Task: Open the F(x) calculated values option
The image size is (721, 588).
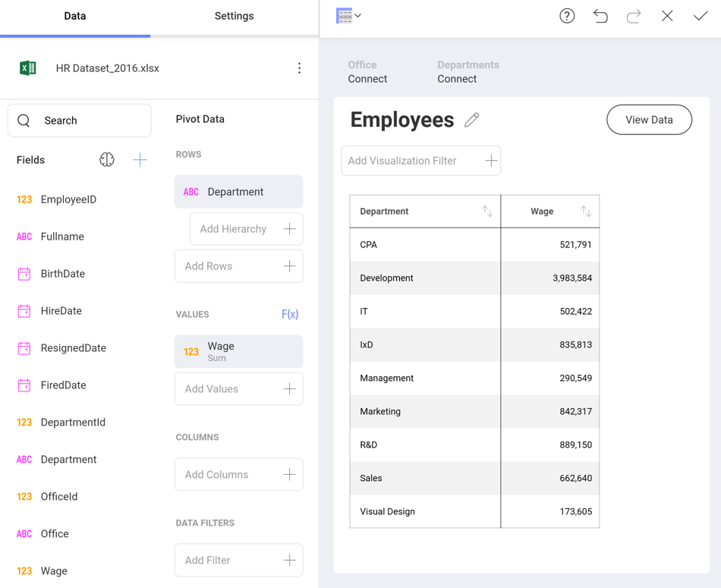Action: [290, 314]
